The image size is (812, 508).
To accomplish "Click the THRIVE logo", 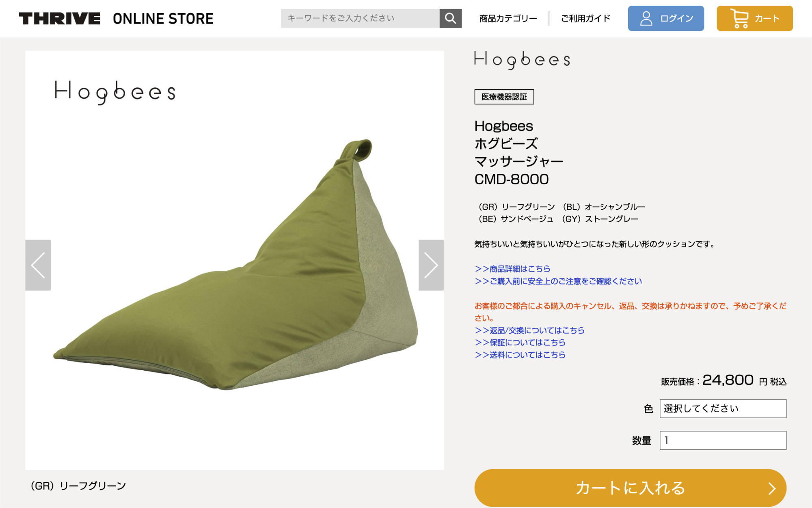I will pos(60,18).
